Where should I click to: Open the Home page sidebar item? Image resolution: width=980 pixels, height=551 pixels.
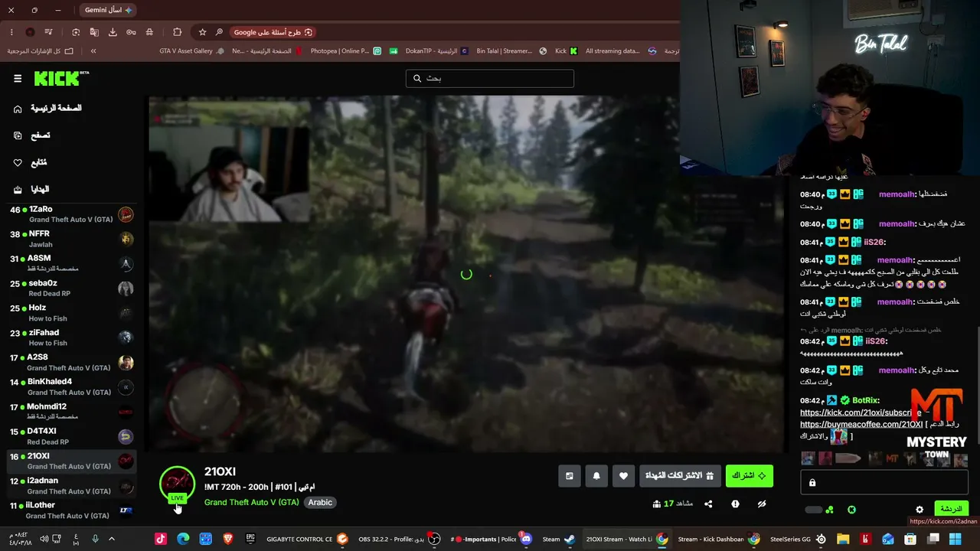[x=47, y=109]
